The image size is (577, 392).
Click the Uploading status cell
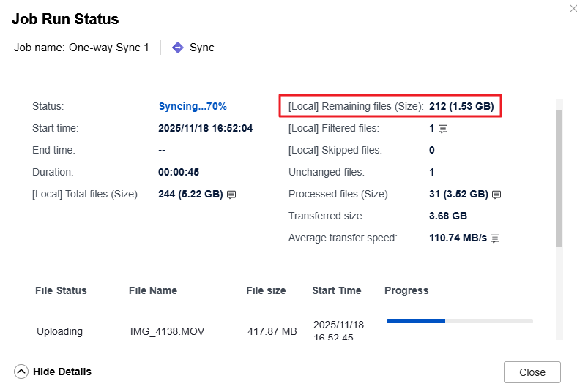59,331
